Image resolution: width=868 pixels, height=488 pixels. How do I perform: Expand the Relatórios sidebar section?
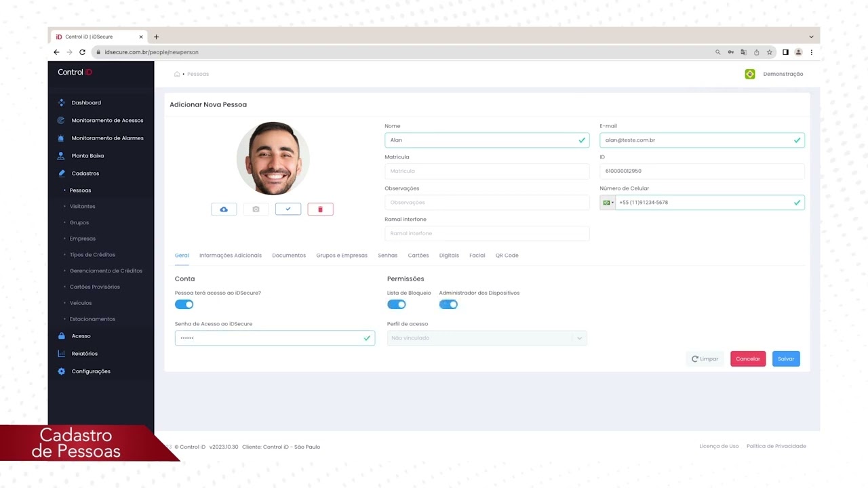[x=85, y=354]
